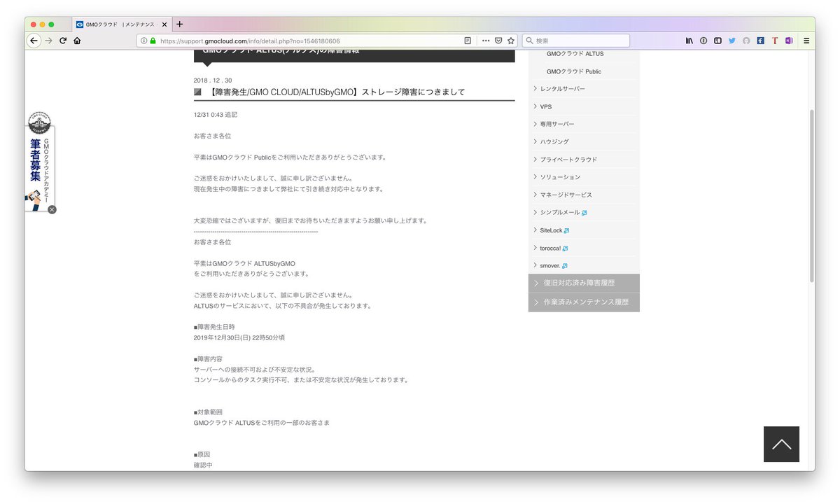Screen dimensions: 840x504
Task: Show site information via the info icon
Action: point(143,41)
